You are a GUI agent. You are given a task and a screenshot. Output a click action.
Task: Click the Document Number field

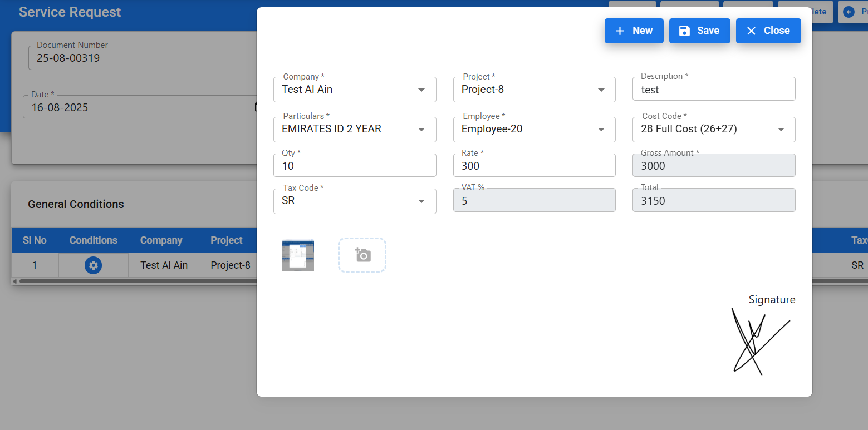point(139,58)
